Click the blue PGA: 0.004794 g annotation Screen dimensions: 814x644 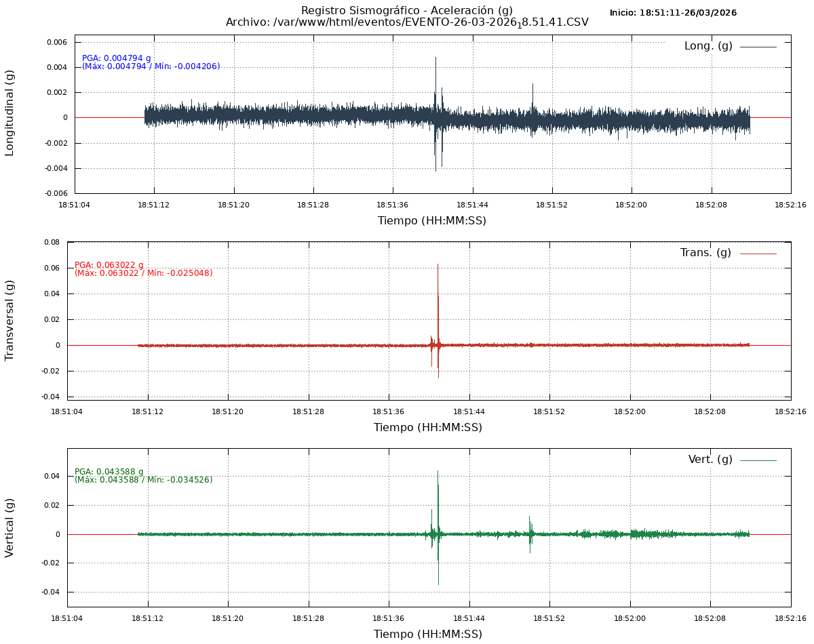(x=117, y=58)
